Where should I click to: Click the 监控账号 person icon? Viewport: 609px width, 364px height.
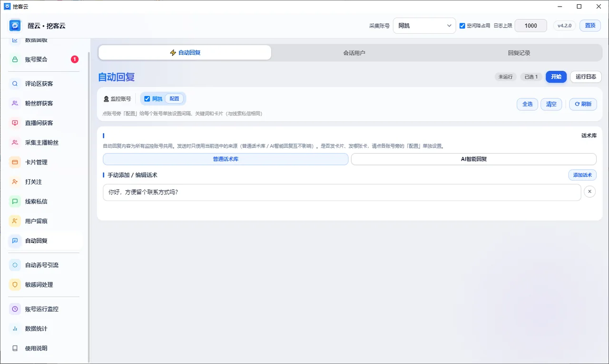coord(106,99)
